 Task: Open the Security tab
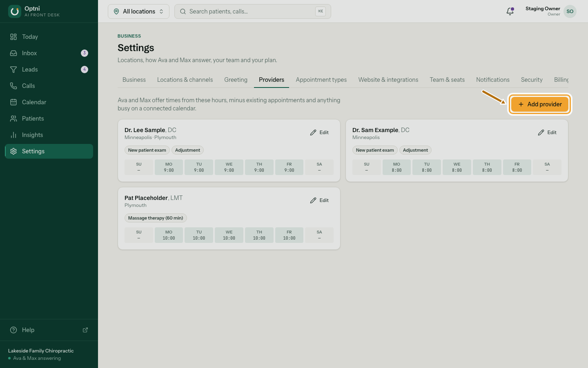(x=532, y=80)
